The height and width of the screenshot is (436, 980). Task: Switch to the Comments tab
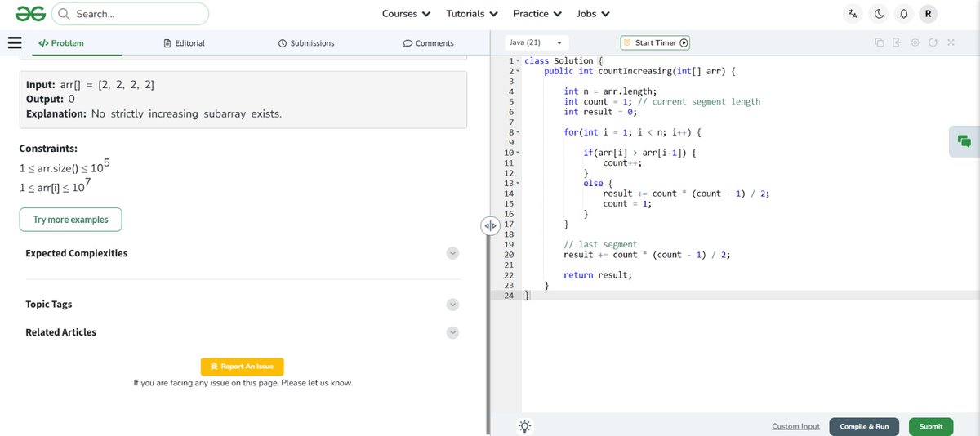point(429,43)
